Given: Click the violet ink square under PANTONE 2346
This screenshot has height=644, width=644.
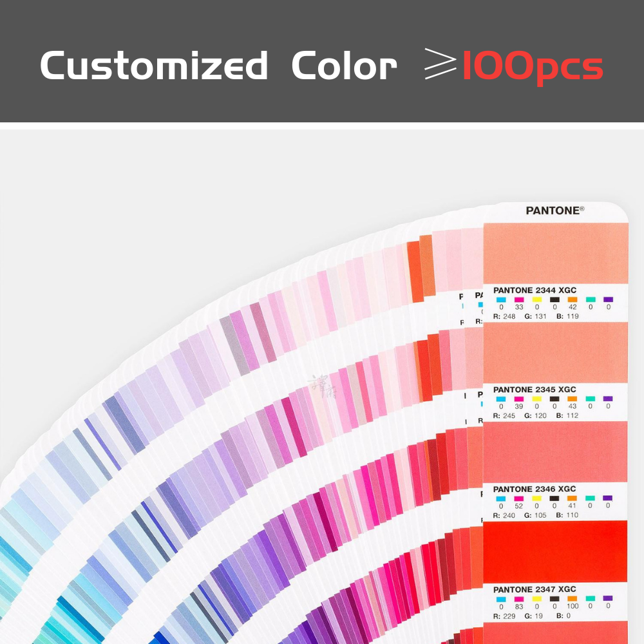Looking at the screenshot, I should (608, 498).
